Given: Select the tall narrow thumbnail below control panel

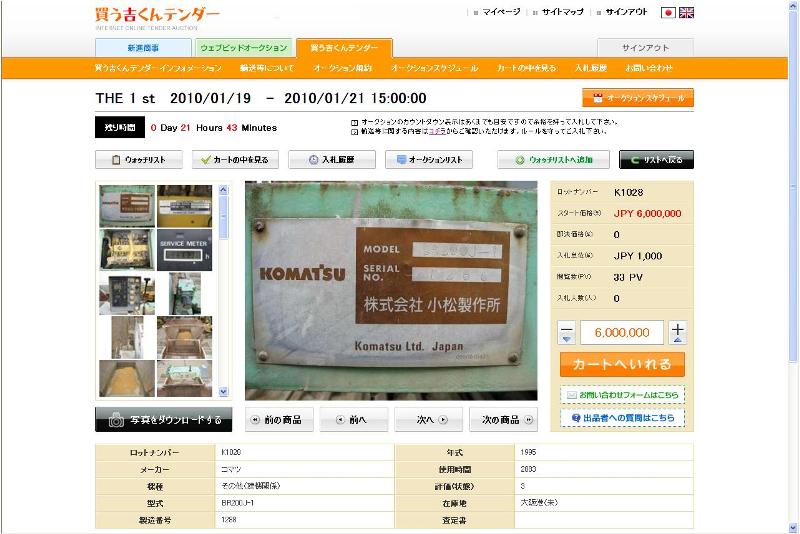Looking at the screenshot, I should pyautogui.click(x=127, y=338).
